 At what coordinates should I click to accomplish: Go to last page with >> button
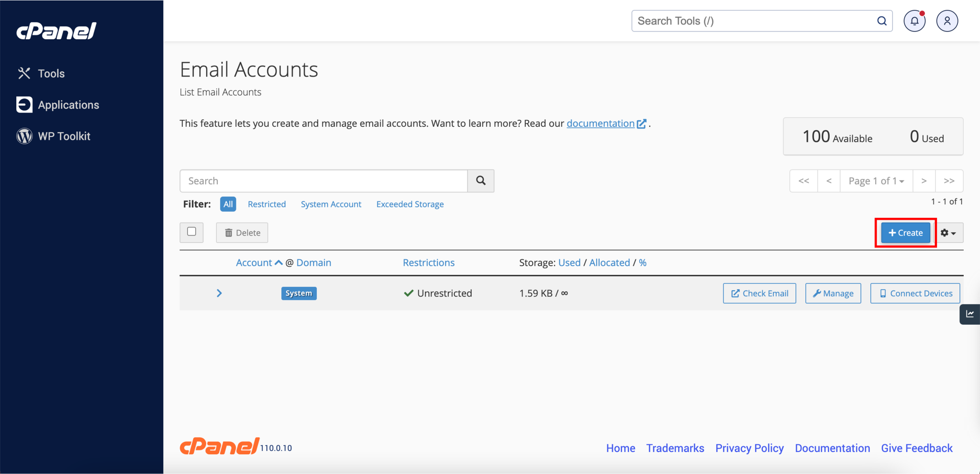tap(949, 181)
